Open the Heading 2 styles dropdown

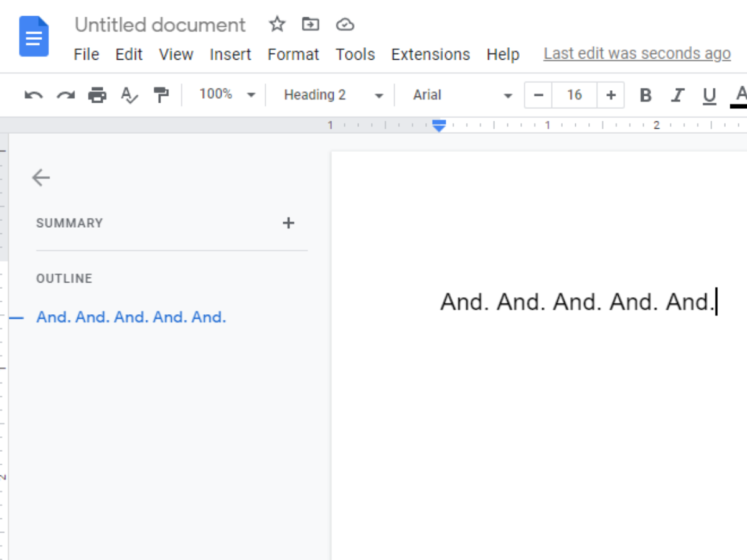pos(330,95)
